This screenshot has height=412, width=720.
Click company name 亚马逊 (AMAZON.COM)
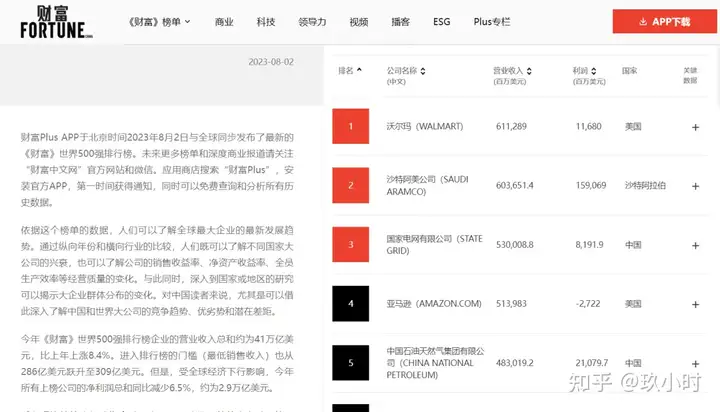coord(434,304)
